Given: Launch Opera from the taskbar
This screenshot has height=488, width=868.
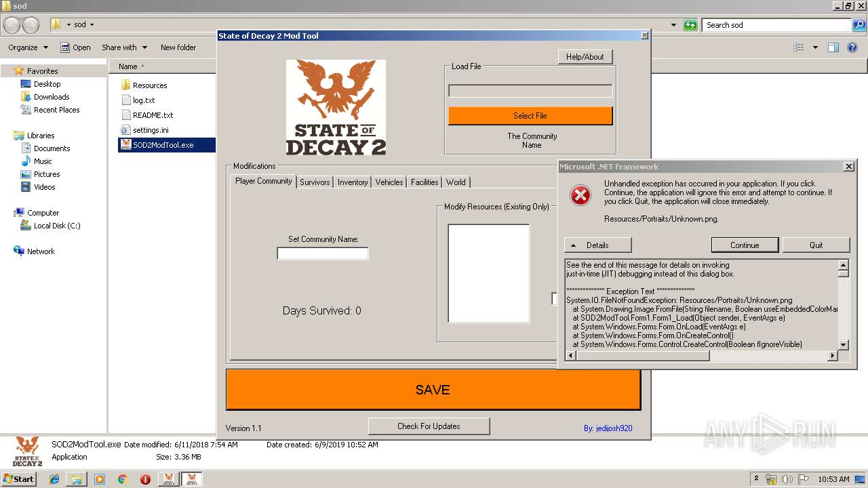Looking at the screenshot, I should [x=145, y=479].
